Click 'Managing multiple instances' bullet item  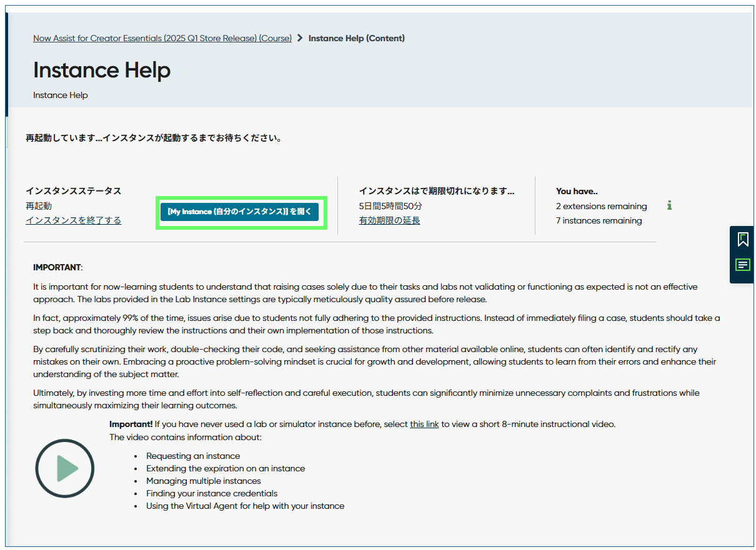pos(204,481)
